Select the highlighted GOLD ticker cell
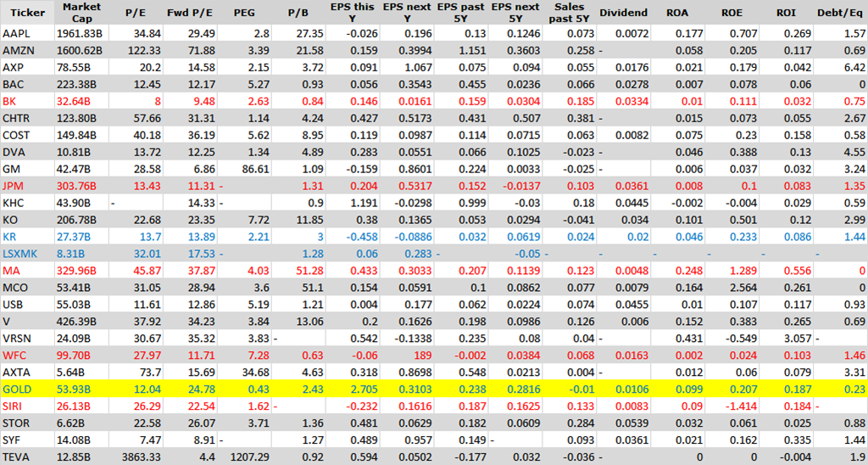This screenshot has height=465, width=868. coord(28,389)
